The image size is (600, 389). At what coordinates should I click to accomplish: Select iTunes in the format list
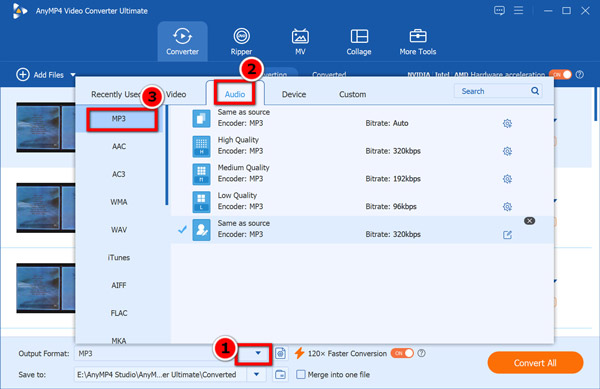pos(119,257)
